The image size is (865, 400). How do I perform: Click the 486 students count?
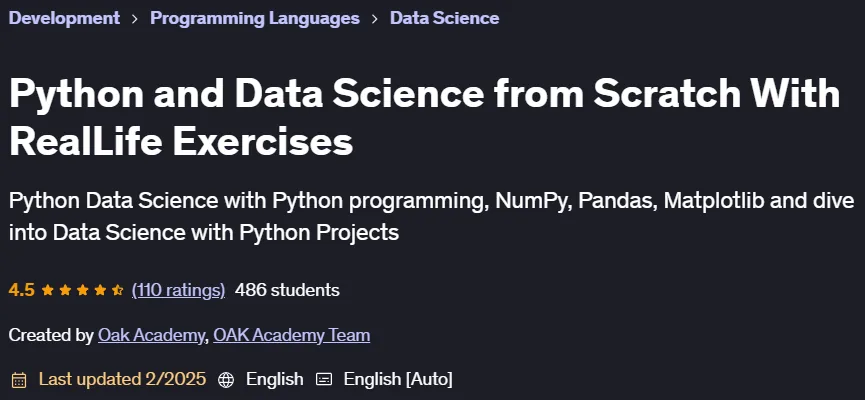click(287, 290)
